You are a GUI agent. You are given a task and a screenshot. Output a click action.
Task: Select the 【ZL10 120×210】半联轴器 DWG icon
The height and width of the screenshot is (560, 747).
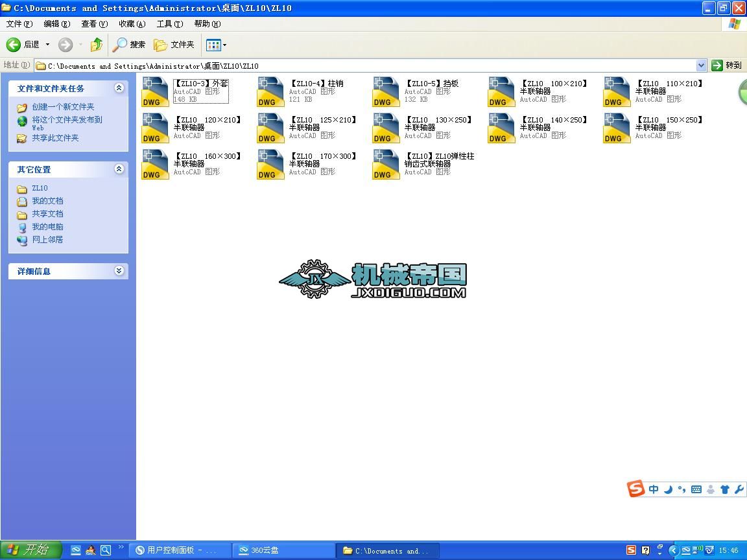coord(155,128)
